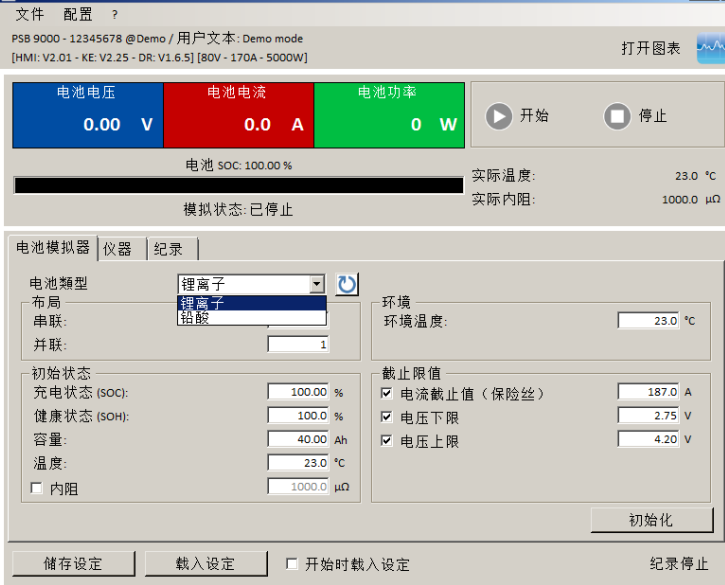Viewport: 725px width, 585px height.
Task: Click the refresh icon beside battery type
Action: 346,284
